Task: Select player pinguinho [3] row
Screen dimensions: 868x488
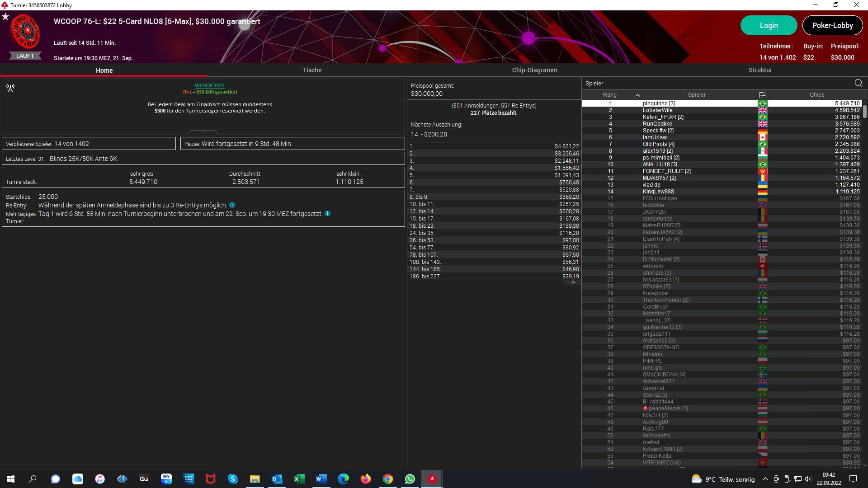Action: [x=722, y=103]
